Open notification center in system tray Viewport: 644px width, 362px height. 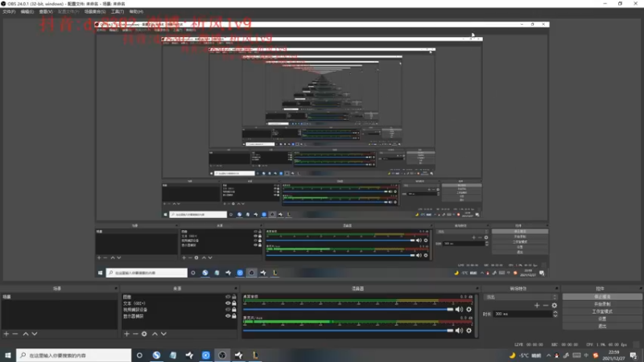pos(634,356)
